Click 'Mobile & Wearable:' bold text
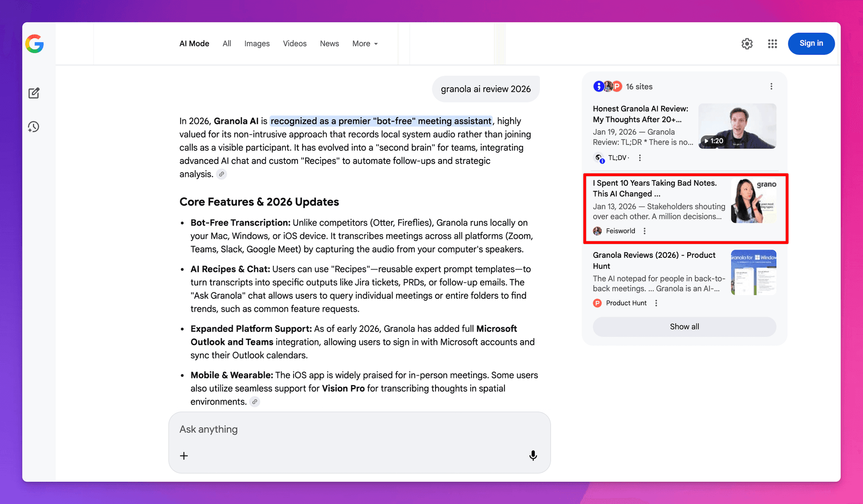Image resolution: width=863 pixels, height=504 pixels. pyautogui.click(x=232, y=375)
